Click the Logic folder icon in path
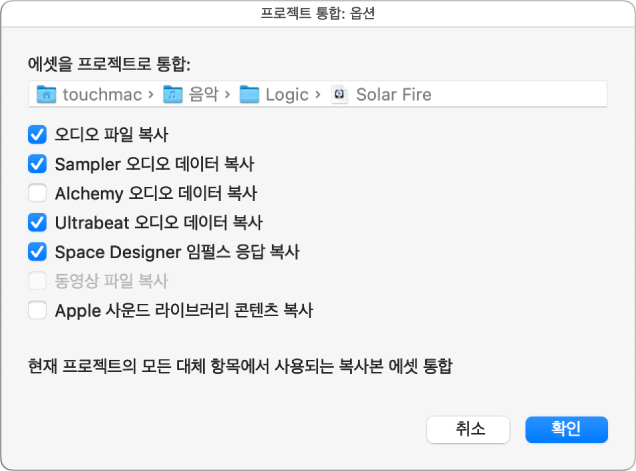Image resolution: width=636 pixels, height=471 pixels. (x=251, y=95)
